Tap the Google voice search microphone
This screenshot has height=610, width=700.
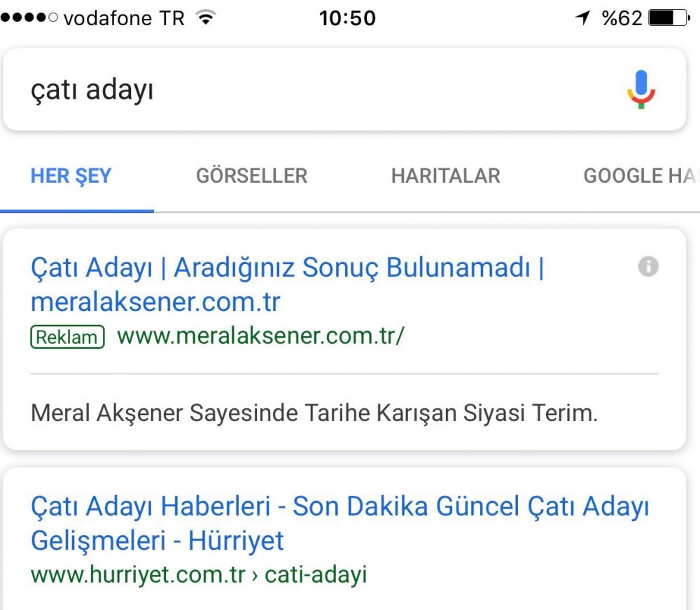click(x=641, y=90)
